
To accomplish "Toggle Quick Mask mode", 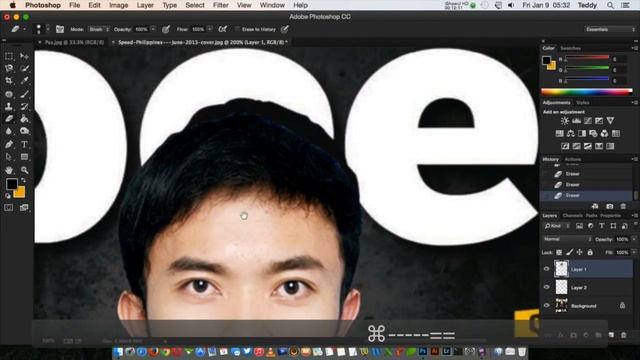I will 9,208.
